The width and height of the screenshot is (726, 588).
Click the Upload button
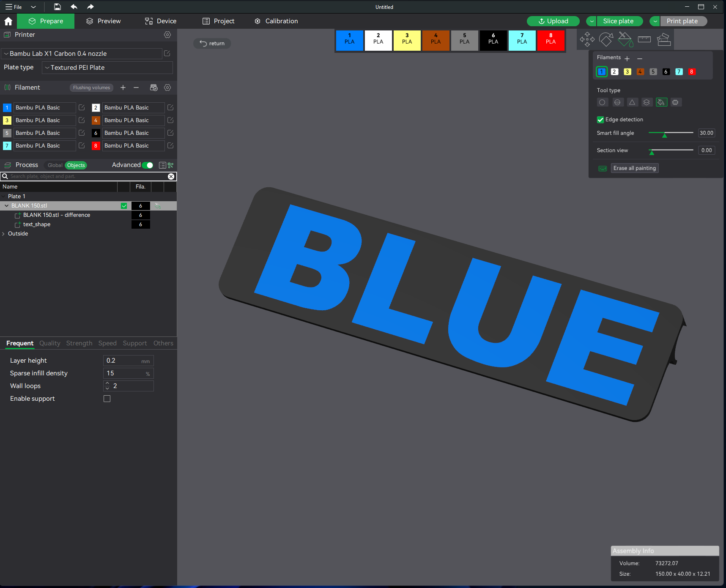click(553, 21)
